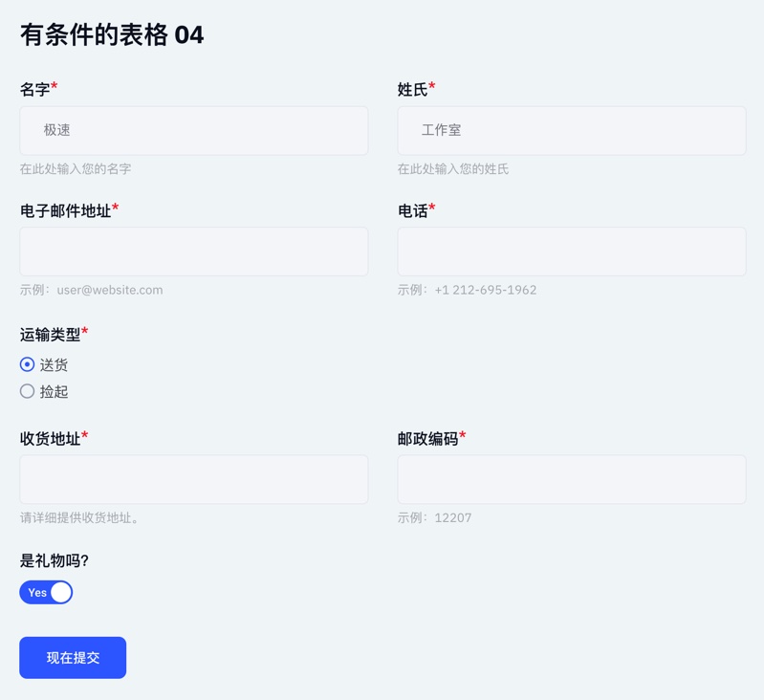764x700 pixels.
Task: Click the 收货地址 address input field
Action: 194,479
